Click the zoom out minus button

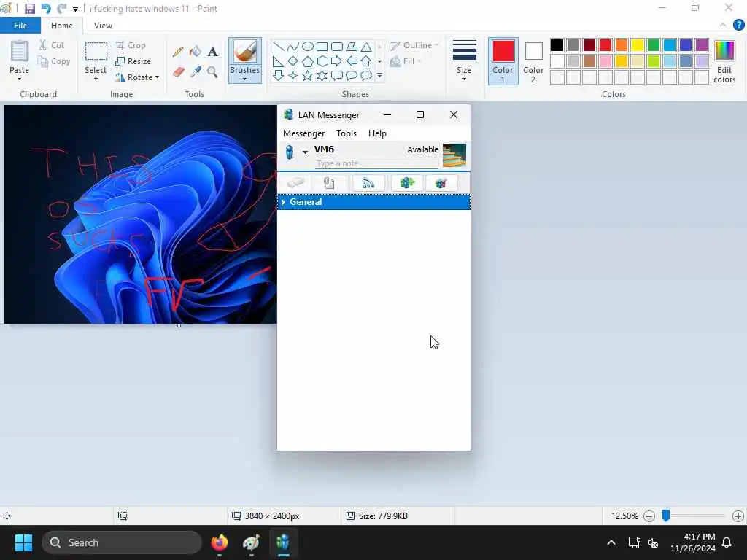[649, 516]
